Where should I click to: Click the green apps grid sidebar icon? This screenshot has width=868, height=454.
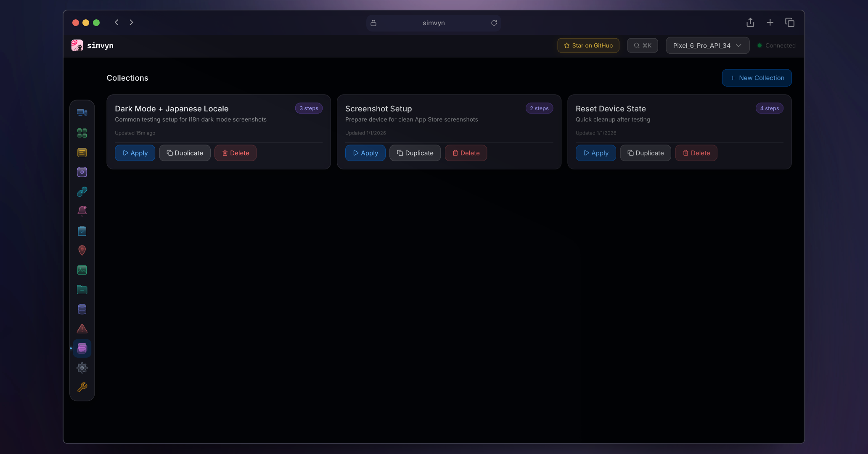click(82, 133)
